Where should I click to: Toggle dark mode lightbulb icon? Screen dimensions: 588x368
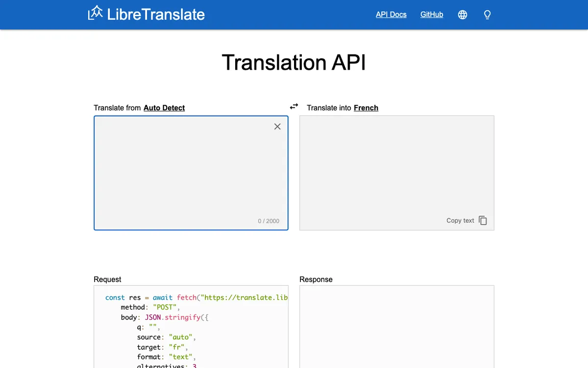(x=487, y=15)
